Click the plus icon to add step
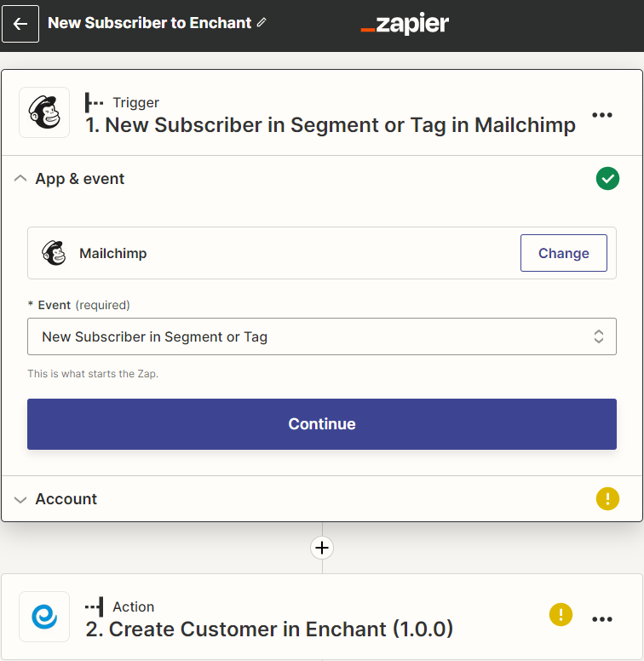The image size is (644, 661). (322, 548)
